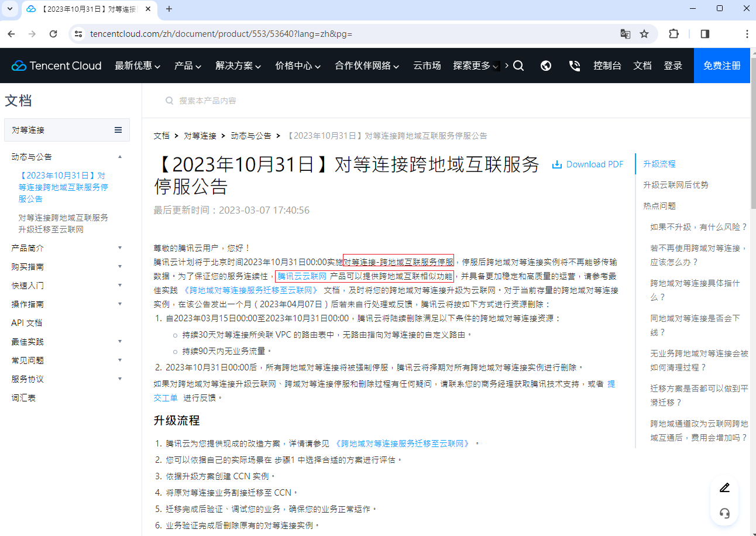Click the Tencent Cloud logo
The width and height of the screenshot is (756, 536).
pyautogui.click(x=56, y=66)
